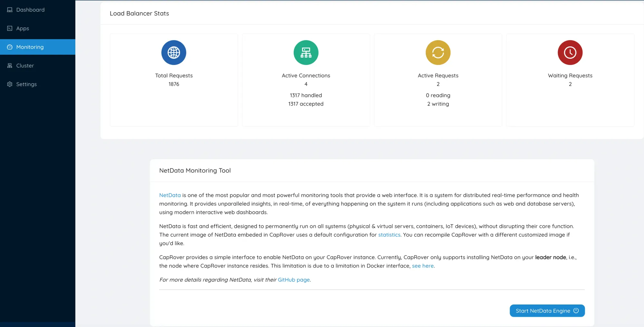Open the Settings page from sidebar
The image size is (644, 327).
(x=26, y=84)
